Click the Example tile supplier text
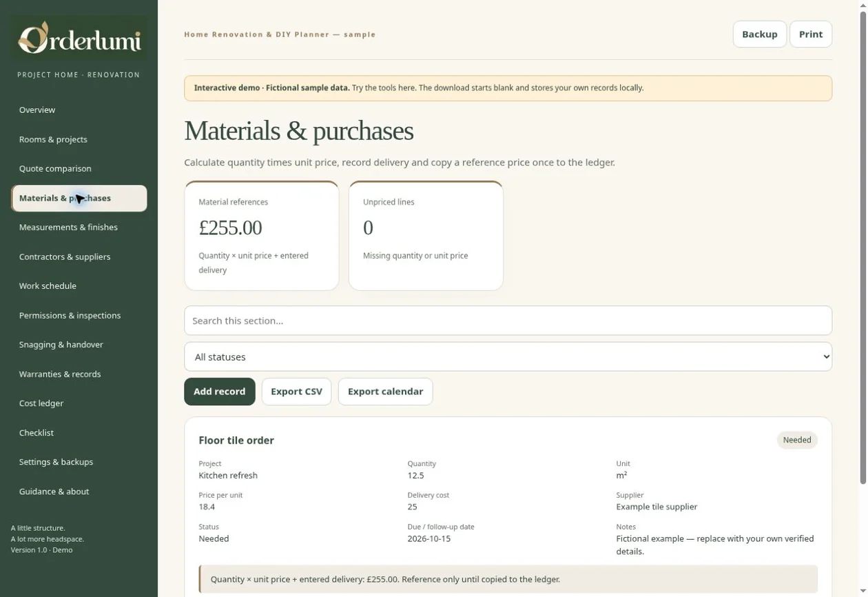The height and width of the screenshot is (597, 868). (657, 507)
